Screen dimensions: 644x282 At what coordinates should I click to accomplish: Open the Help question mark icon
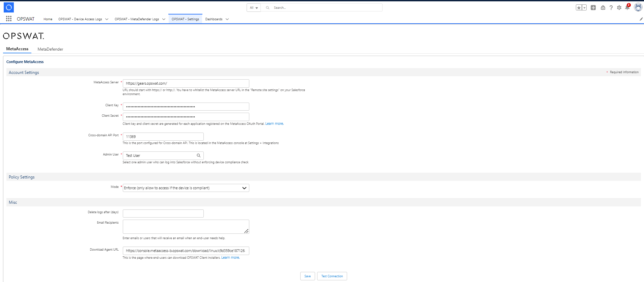pos(611,8)
